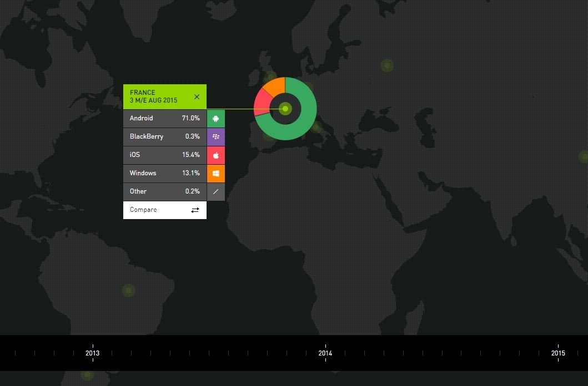Click the gray Other slash icon tile
Image resolution: width=588 pixels, height=386 pixels.
pyautogui.click(x=215, y=192)
